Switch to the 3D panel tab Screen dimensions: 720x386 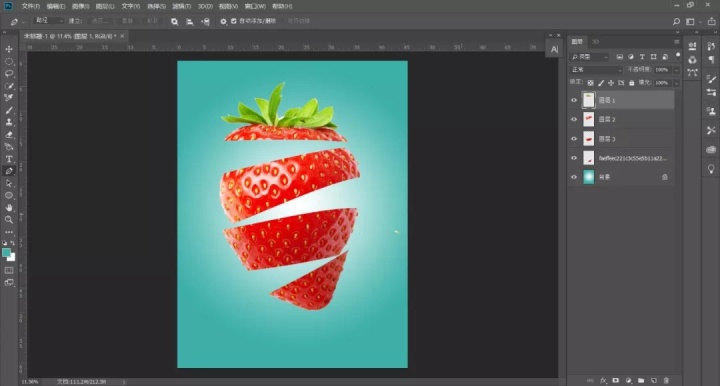click(596, 42)
